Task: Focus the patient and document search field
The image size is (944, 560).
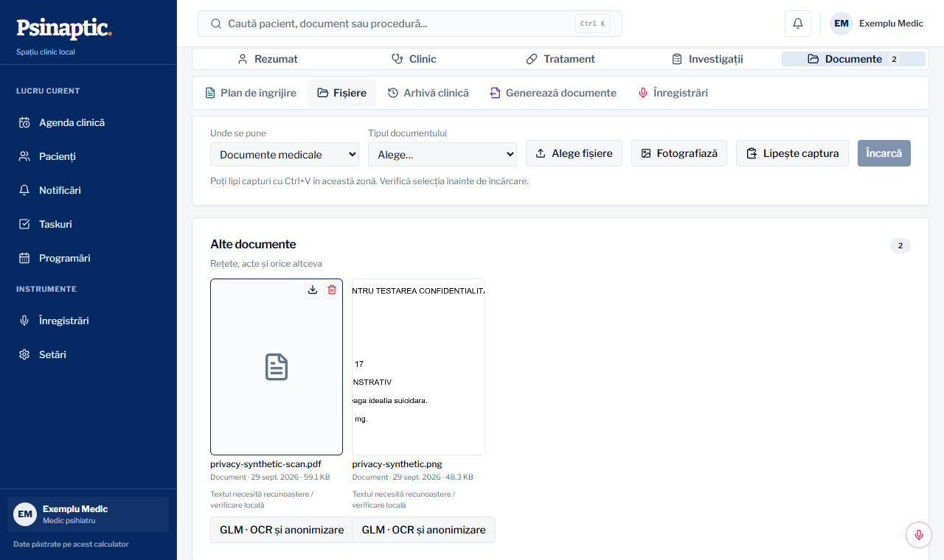Action: point(410,24)
